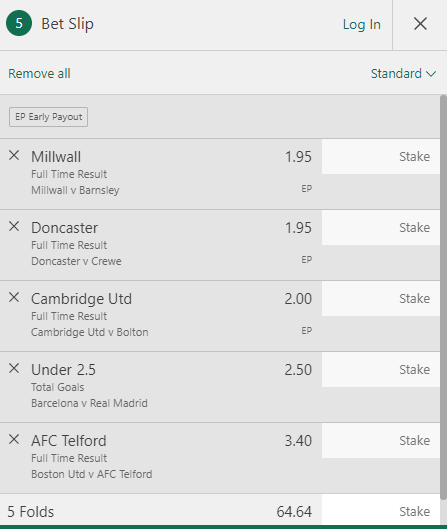The width and height of the screenshot is (447, 529).
Task: Click the Millwall stake input field
Action: coord(381,157)
